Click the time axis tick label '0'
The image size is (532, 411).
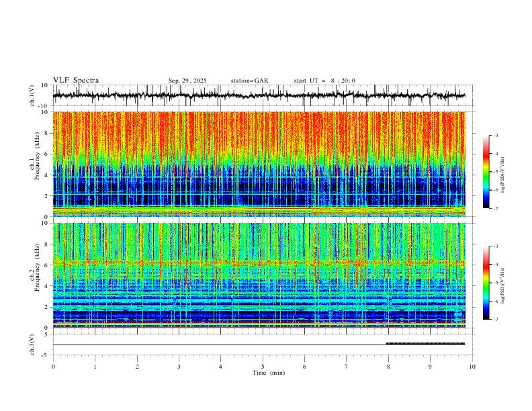coord(53,367)
